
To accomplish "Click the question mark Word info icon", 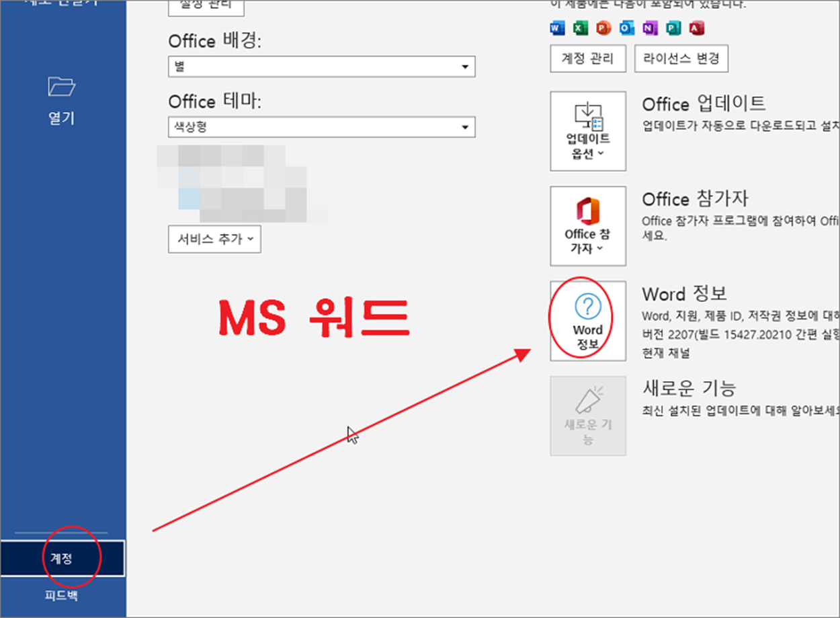I will pyautogui.click(x=588, y=307).
